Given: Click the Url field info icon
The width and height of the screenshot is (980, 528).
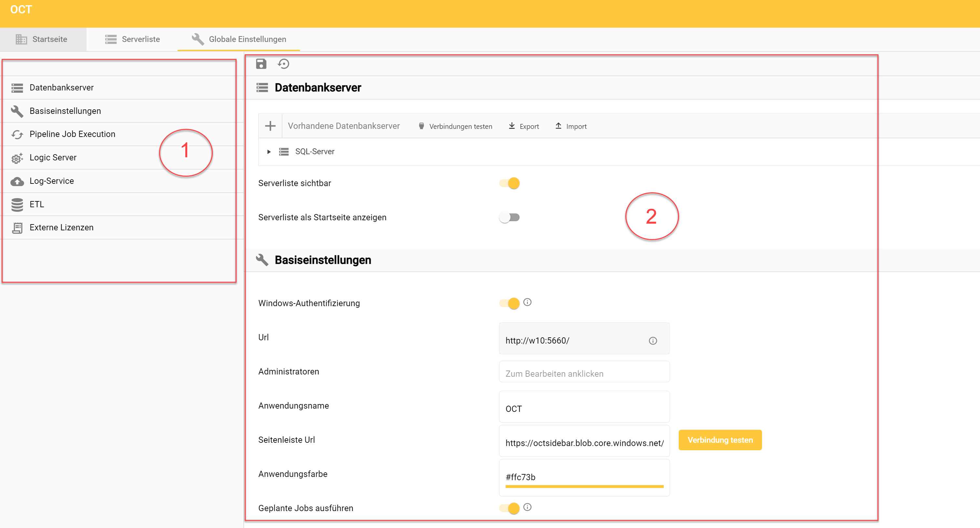Looking at the screenshot, I should [652, 341].
